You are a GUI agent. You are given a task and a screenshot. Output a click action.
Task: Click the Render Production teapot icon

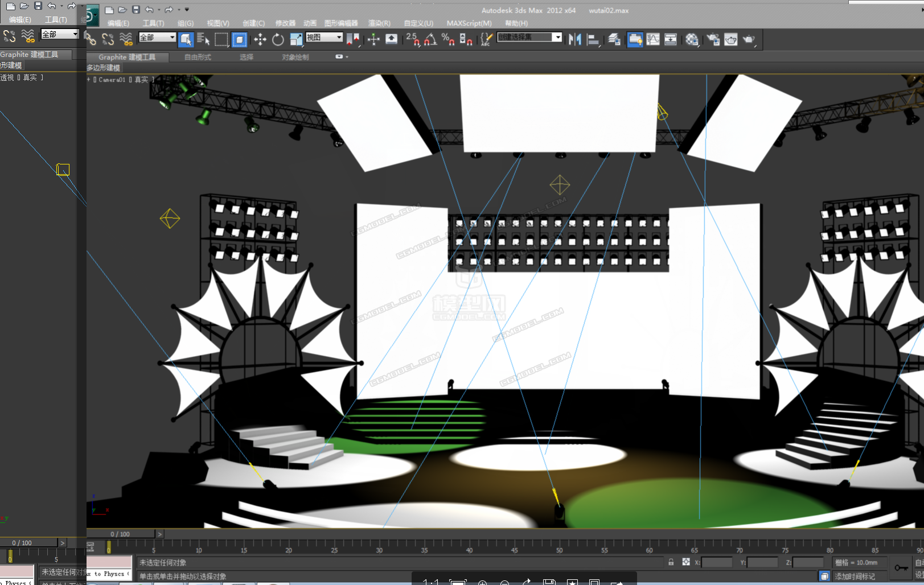[749, 39]
